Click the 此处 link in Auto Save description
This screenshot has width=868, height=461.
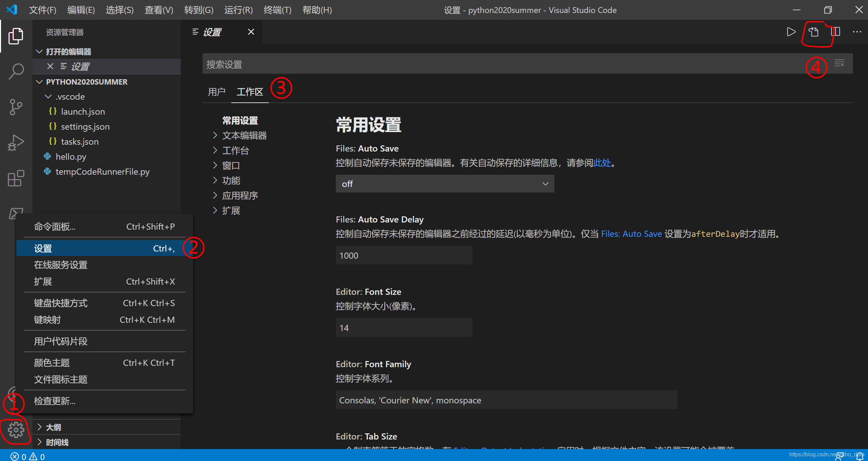(603, 163)
